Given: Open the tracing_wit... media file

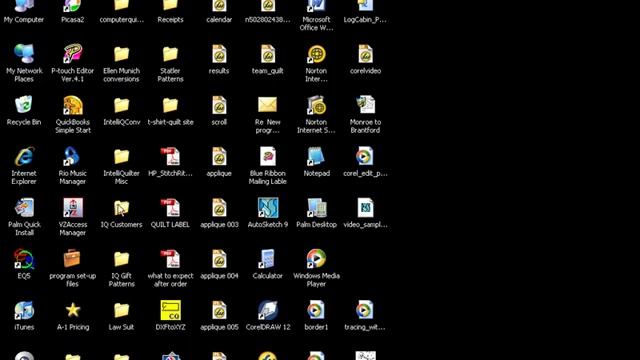Looking at the screenshot, I should [x=365, y=310].
